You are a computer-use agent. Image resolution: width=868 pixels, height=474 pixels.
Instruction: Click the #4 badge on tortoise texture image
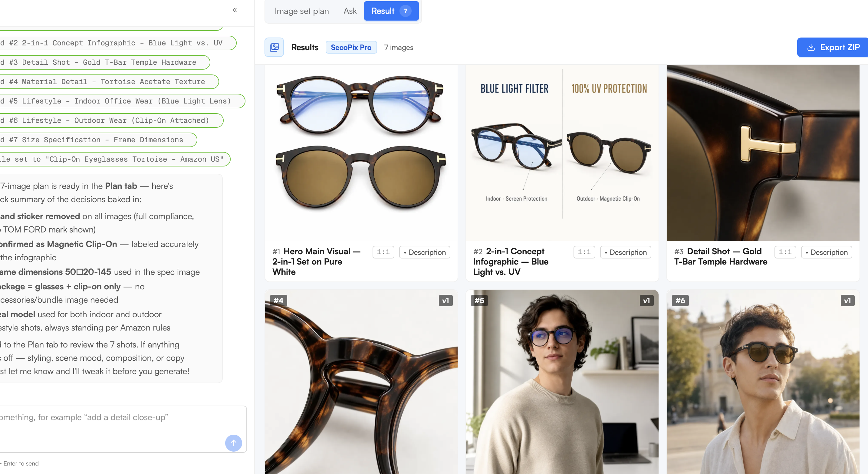(278, 301)
